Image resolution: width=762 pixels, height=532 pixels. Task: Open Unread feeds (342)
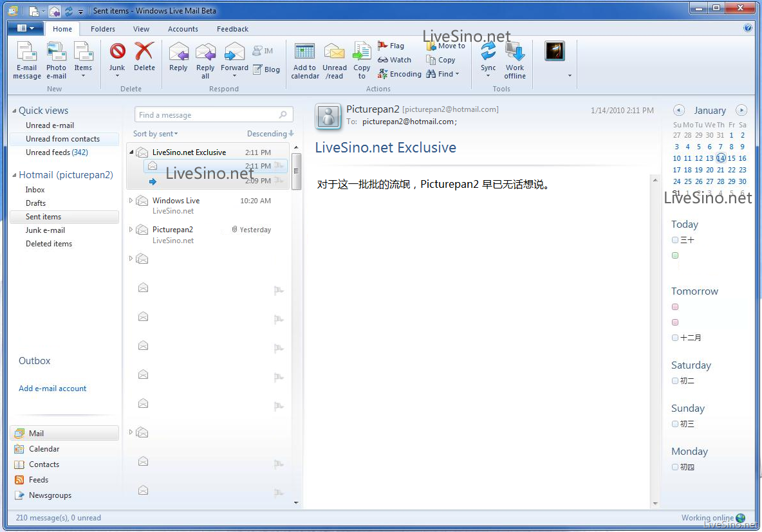coord(57,152)
